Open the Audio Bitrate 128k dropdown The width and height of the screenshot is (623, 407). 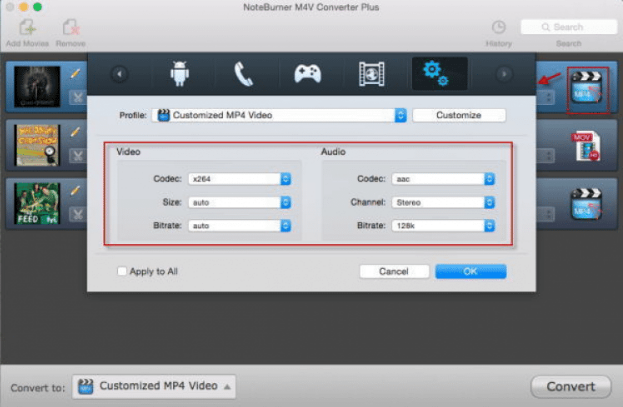click(443, 226)
